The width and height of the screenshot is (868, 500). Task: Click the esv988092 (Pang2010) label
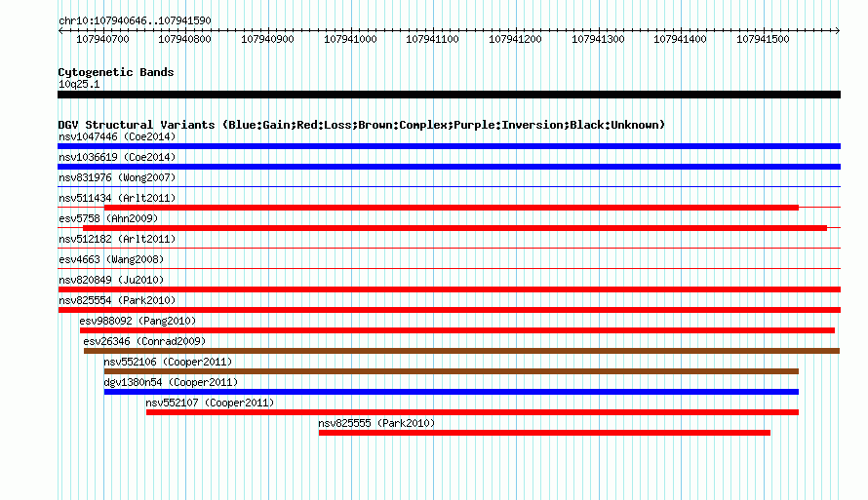coord(138,321)
